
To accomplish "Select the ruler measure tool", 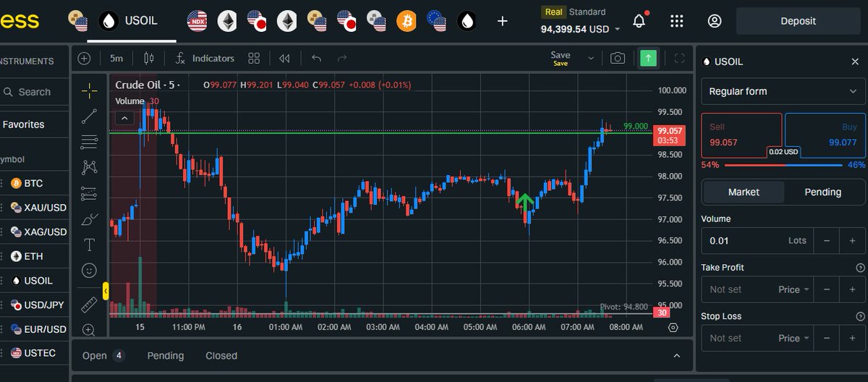I will (89, 304).
